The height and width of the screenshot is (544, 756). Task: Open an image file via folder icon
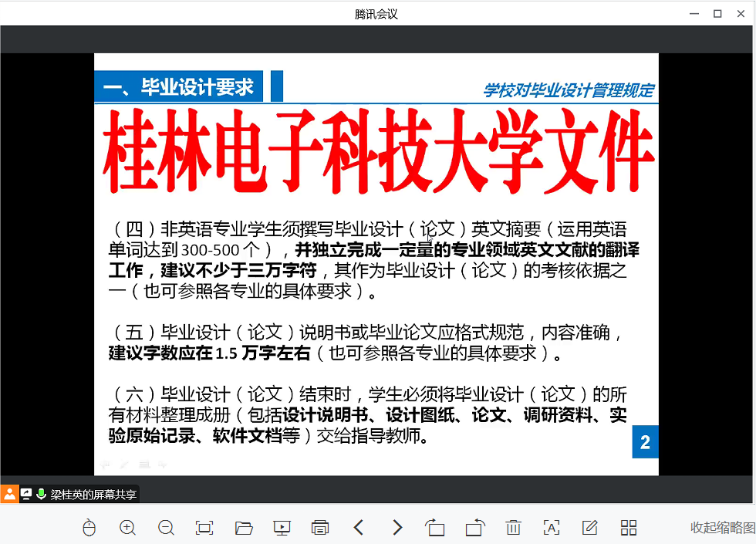pos(244,528)
